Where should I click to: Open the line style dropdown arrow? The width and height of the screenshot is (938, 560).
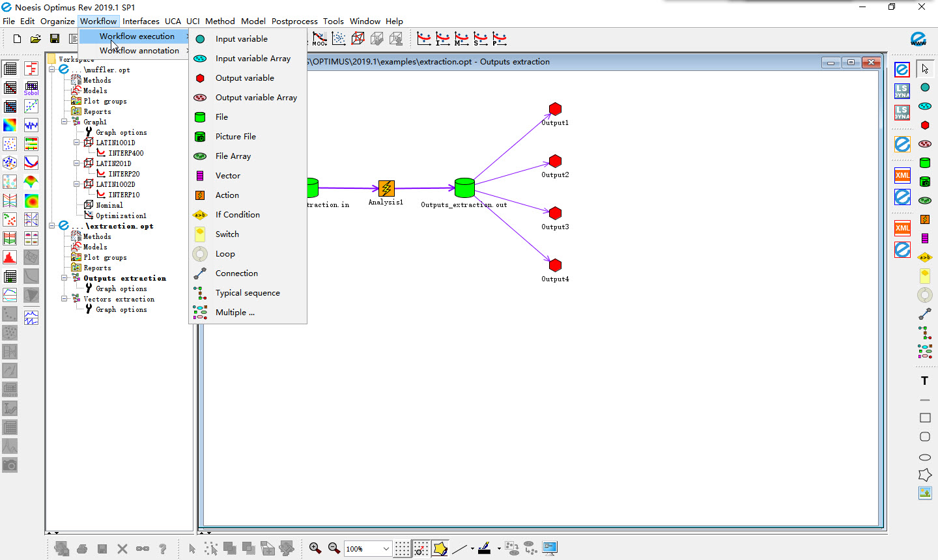click(472, 548)
